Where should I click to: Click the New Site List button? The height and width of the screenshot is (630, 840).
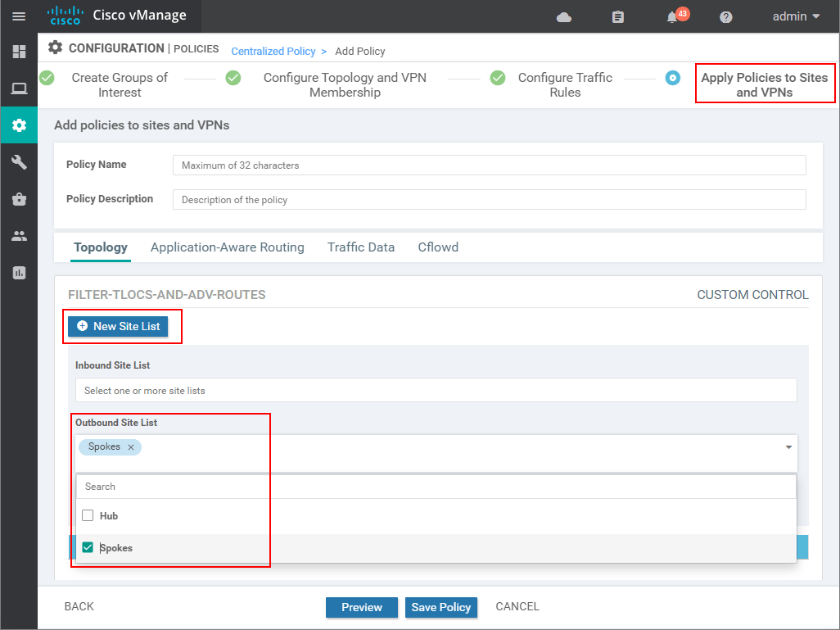coord(118,325)
